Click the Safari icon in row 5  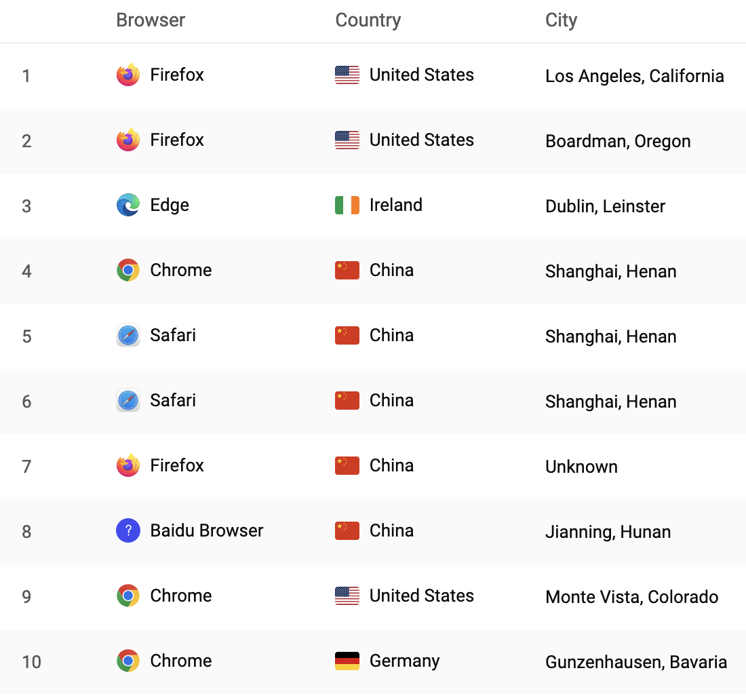tap(127, 335)
